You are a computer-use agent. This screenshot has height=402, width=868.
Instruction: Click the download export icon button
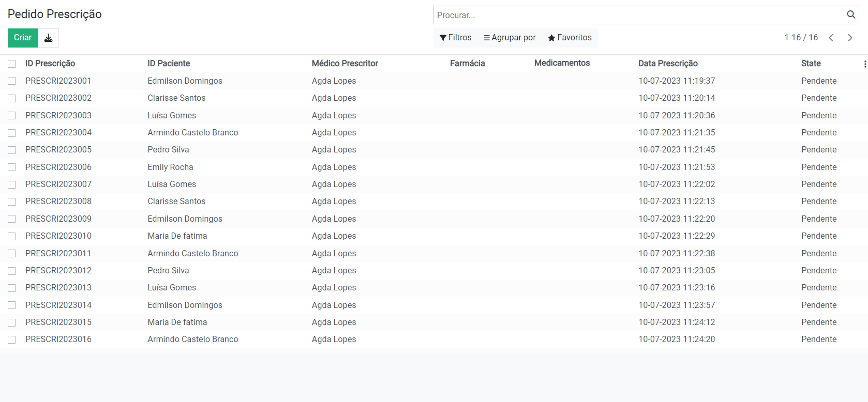(x=49, y=38)
